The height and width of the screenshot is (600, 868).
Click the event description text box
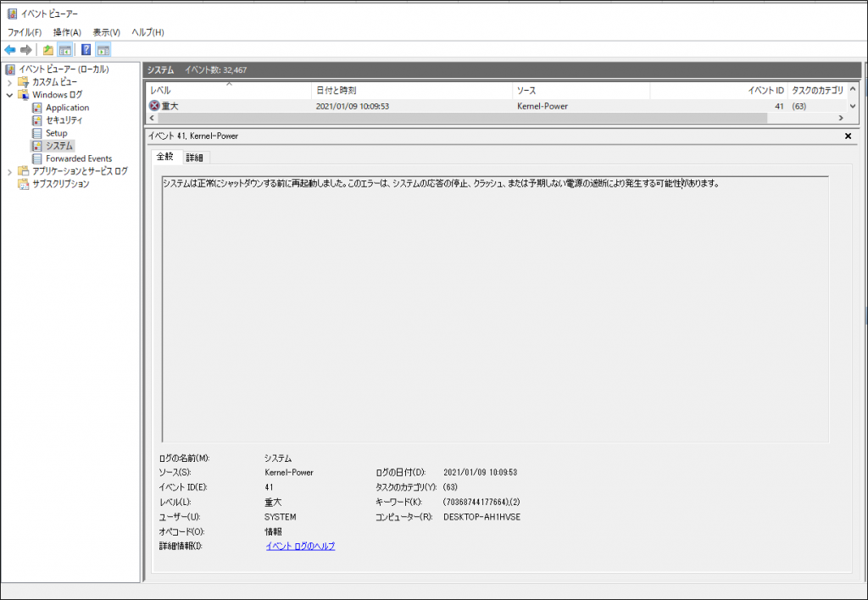click(495, 308)
